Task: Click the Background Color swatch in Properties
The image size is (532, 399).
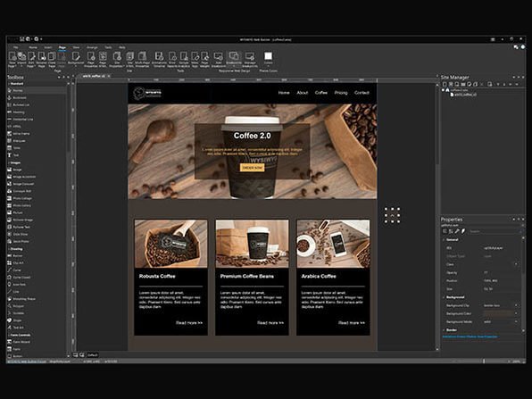Action: (497, 314)
